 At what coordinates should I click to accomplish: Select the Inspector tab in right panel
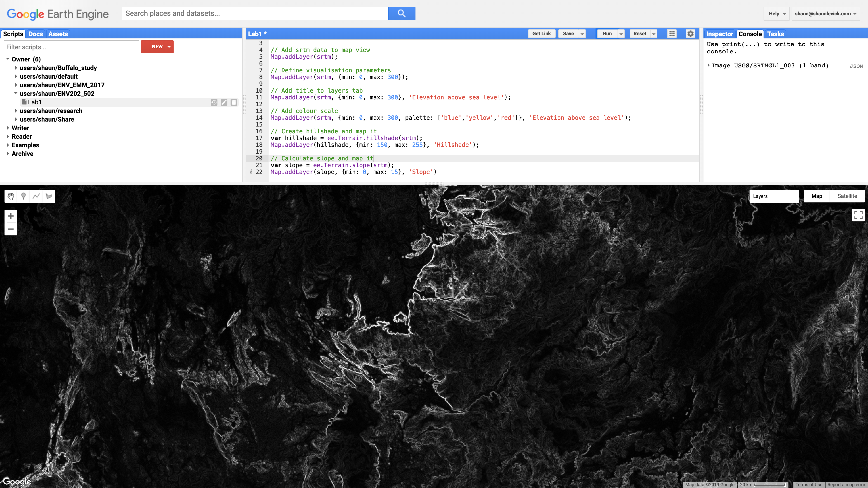pos(719,34)
